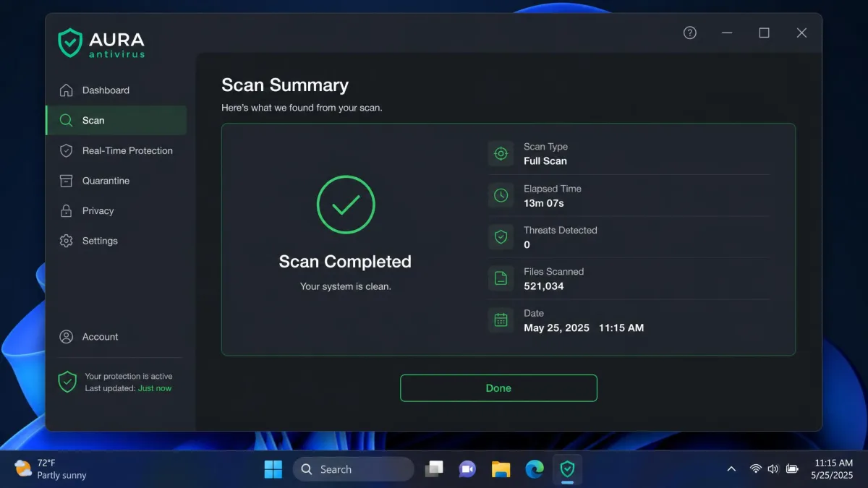Click the battery tray icon
The height and width of the screenshot is (488, 868).
[792, 469]
